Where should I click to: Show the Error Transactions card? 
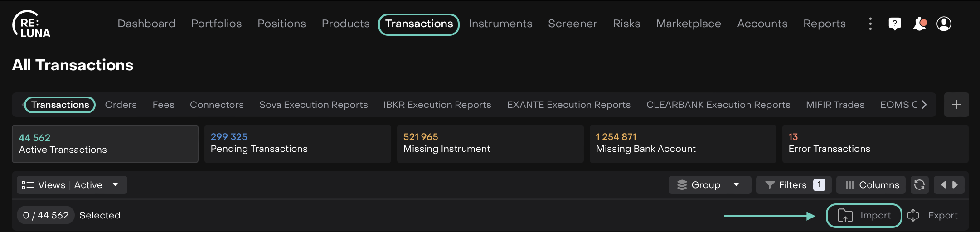pyautogui.click(x=875, y=144)
